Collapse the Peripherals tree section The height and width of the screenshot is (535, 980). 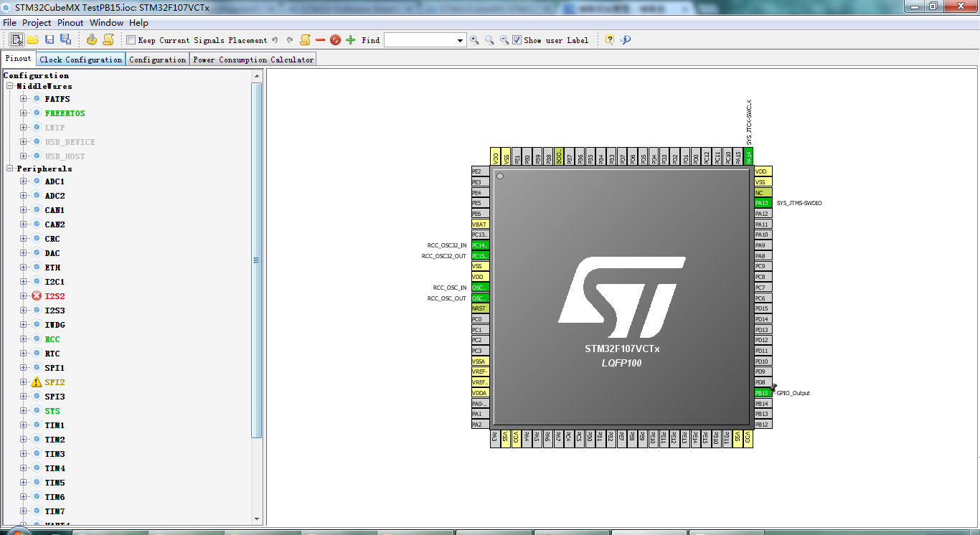[x=10, y=169]
